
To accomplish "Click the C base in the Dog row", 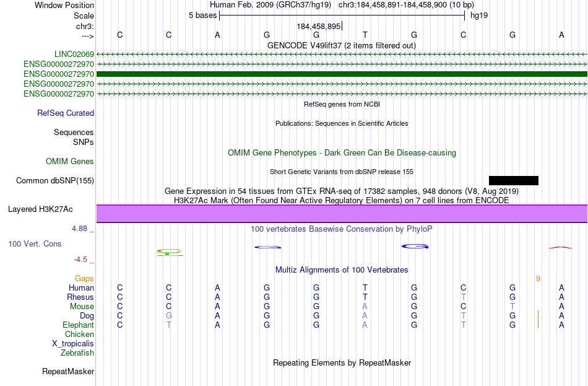I will pyautogui.click(x=119, y=316).
